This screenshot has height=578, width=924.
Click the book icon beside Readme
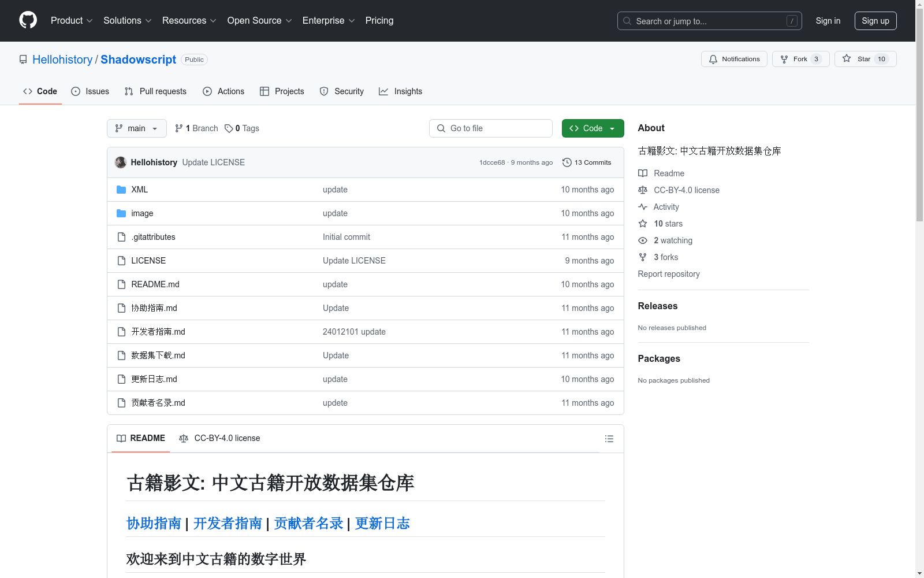pos(643,173)
